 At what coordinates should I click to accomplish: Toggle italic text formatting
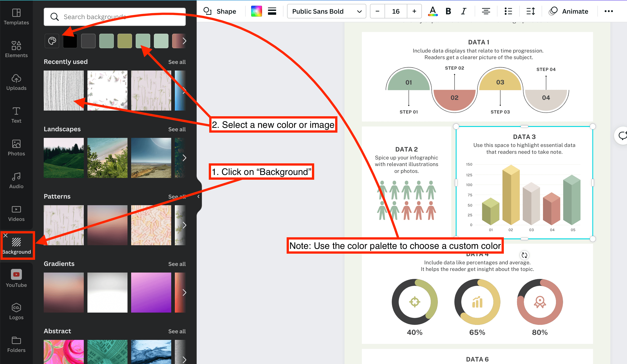point(463,11)
